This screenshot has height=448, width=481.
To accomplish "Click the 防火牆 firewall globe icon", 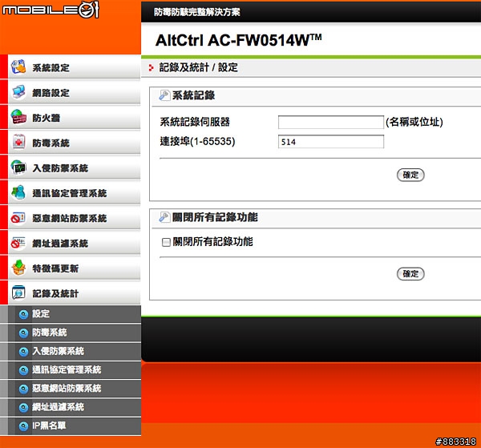I will (18, 118).
